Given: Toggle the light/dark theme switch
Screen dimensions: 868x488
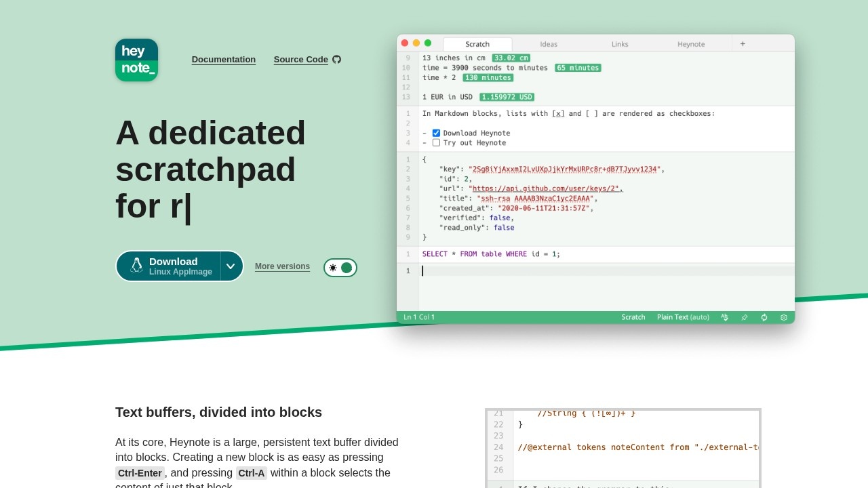Looking at the screenshot, I should [x=340, y=268].
